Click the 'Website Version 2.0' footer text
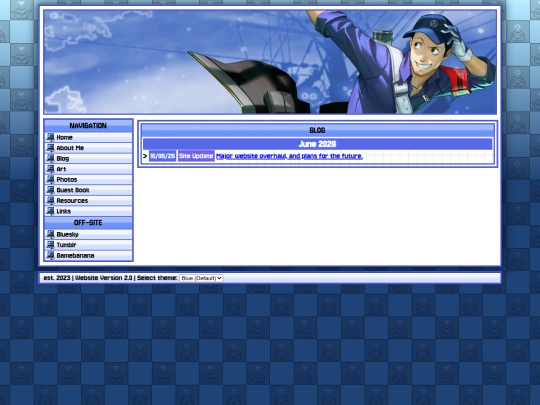 [104, 278]
